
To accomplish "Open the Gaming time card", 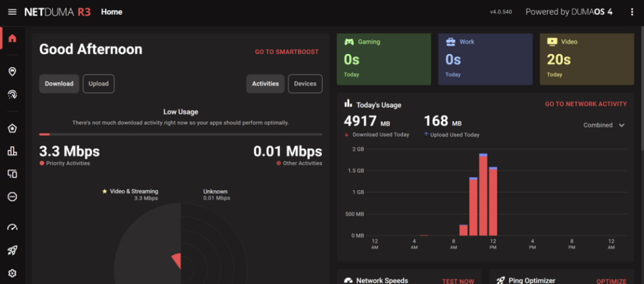I will (384, 59).
